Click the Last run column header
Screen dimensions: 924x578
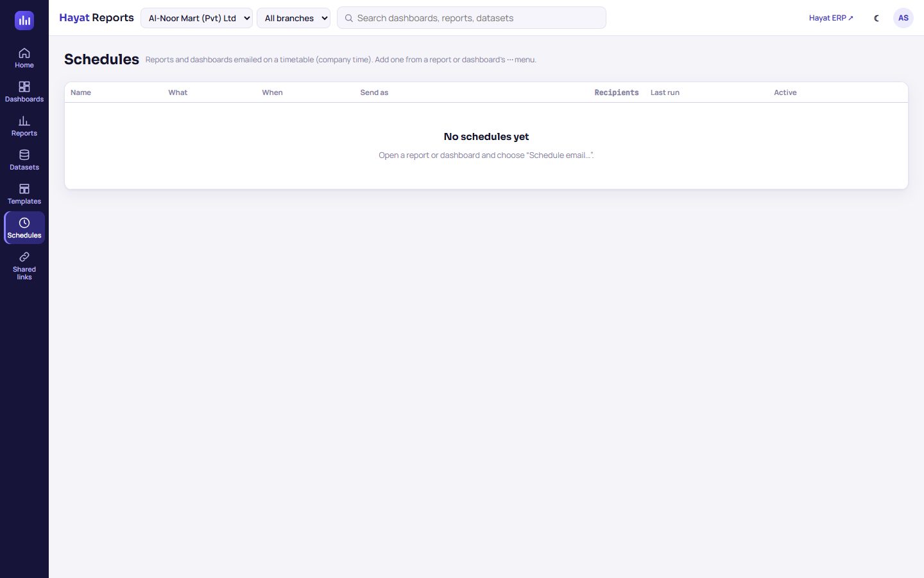665,92
